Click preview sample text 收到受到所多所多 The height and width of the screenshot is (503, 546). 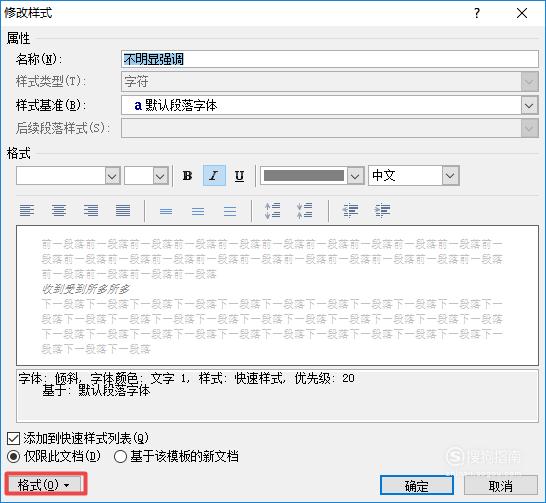click(x=86, y=289)
